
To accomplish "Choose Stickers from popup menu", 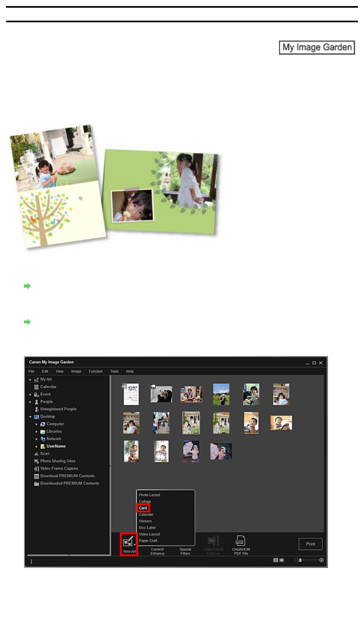I will 145,521.
